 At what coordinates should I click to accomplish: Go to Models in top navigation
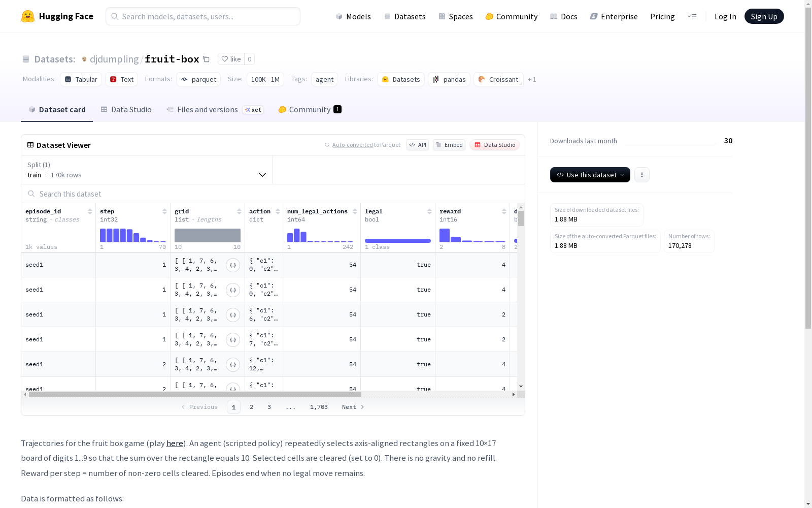(x=353, y=16)
